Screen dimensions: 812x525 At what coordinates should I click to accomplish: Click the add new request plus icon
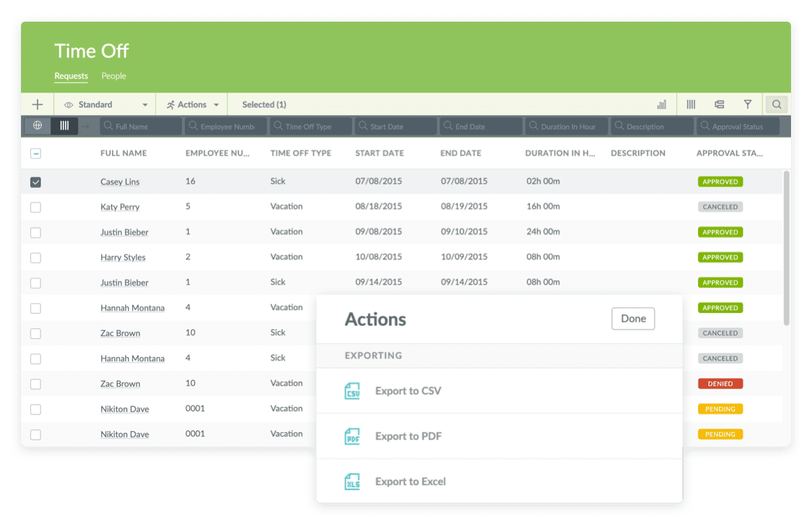point(37,104)
